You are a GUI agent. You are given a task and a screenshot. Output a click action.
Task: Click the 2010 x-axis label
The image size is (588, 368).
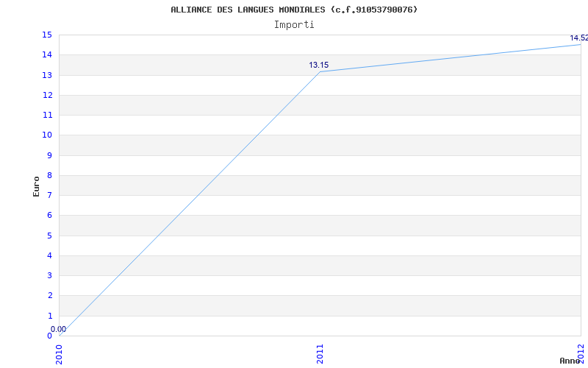(60, 354)
